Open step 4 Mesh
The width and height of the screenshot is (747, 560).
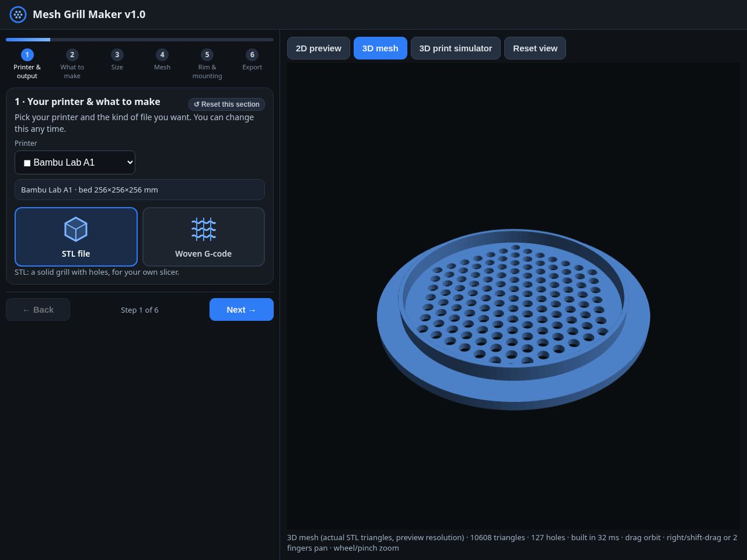[x=162, y=60]
